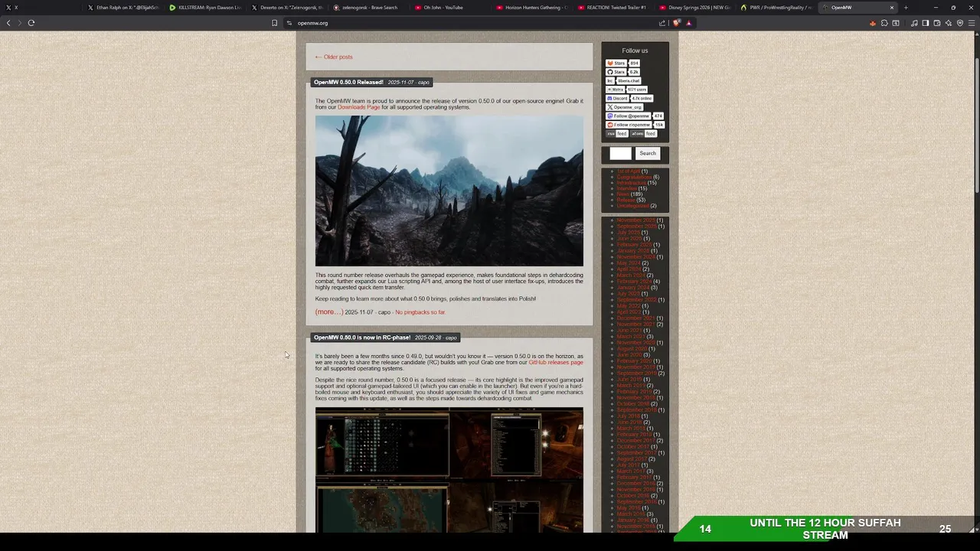
Task: Open the Infrastructure category link
Action: click(x=632, y=183)
